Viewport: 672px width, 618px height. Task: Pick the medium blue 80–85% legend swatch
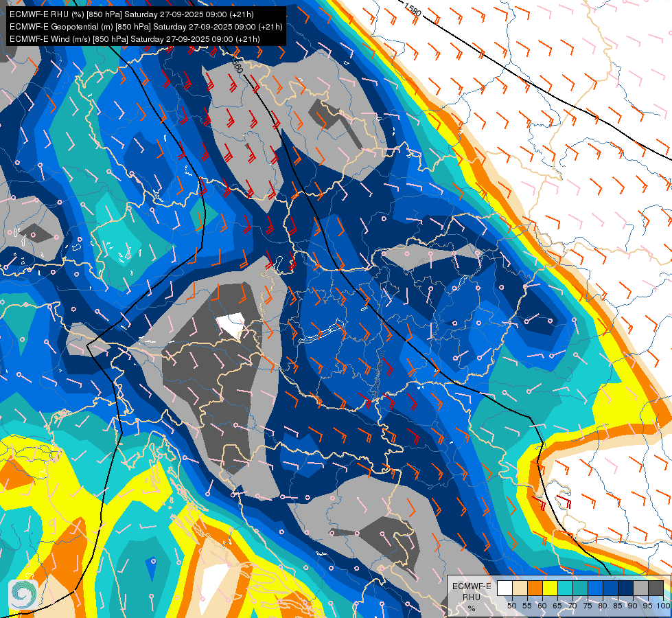click(x=610, y=588)
